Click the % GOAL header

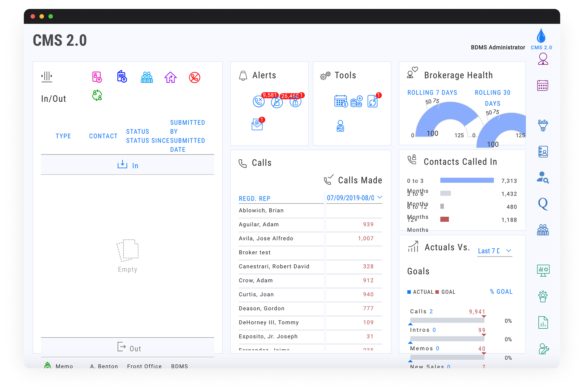point(501,292)
